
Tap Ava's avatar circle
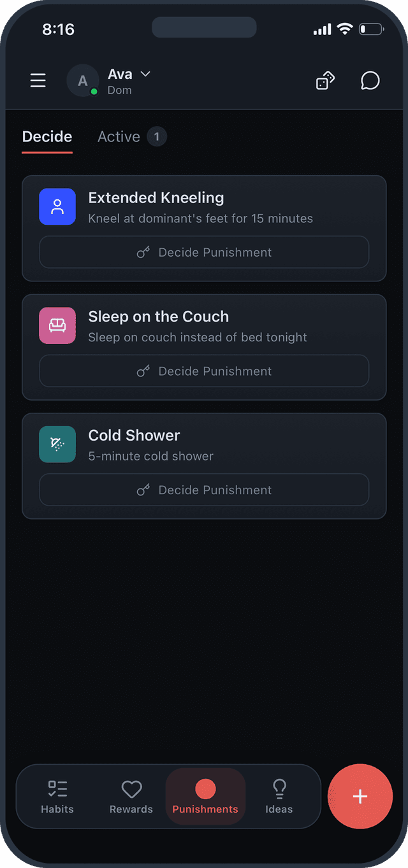[x=83, y=80]
